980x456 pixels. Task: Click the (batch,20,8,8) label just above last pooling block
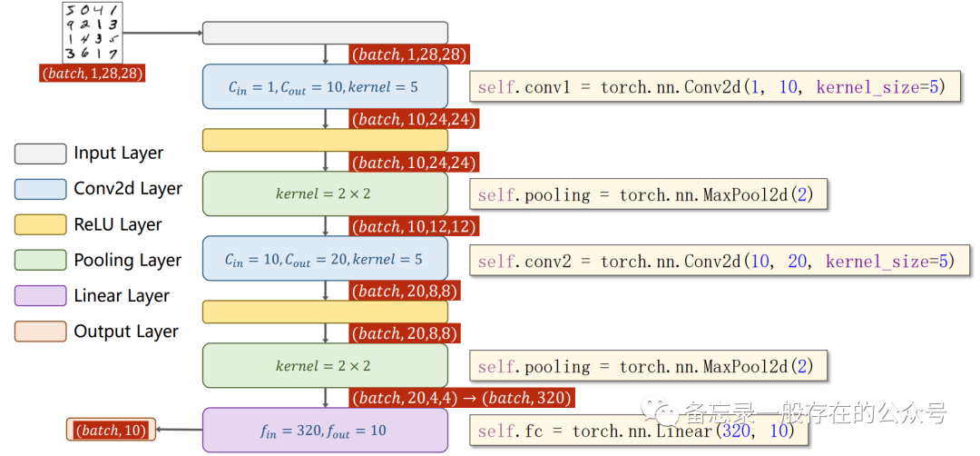click(405, 332)
